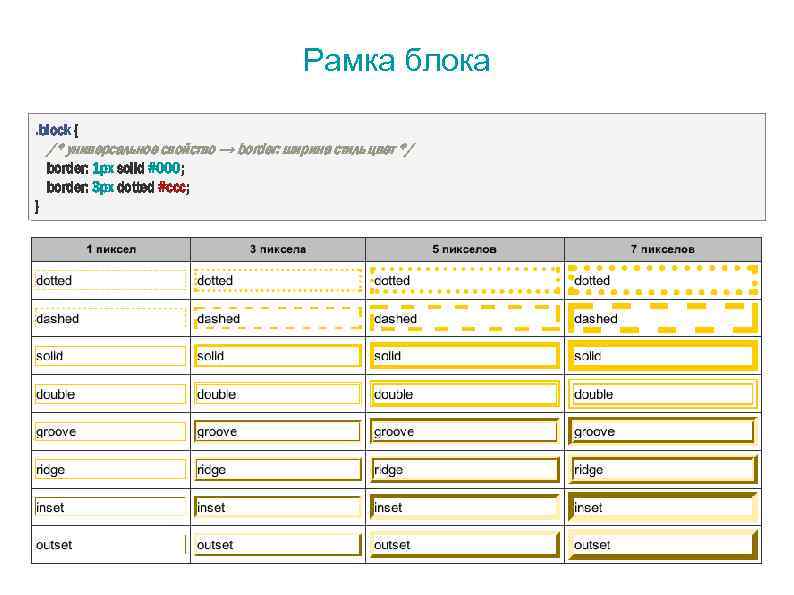Click 'solid' sample in 7 пикселов column
The image size is (794, 595).
(x=663, y=356)
